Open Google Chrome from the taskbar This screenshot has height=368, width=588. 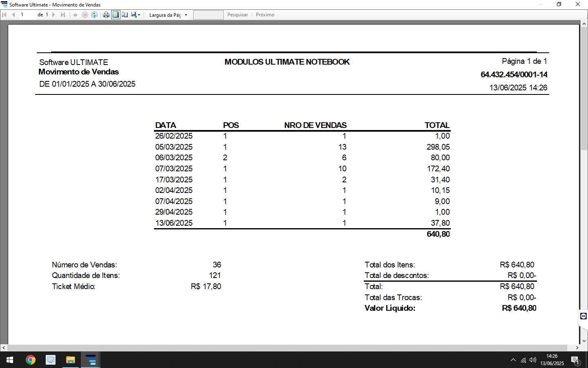[30, 360]
